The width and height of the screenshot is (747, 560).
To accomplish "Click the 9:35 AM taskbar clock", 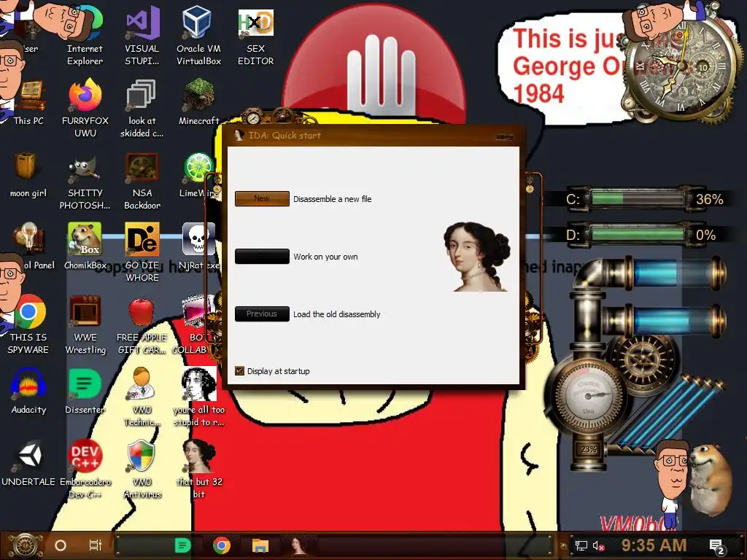I will (654, 545).
